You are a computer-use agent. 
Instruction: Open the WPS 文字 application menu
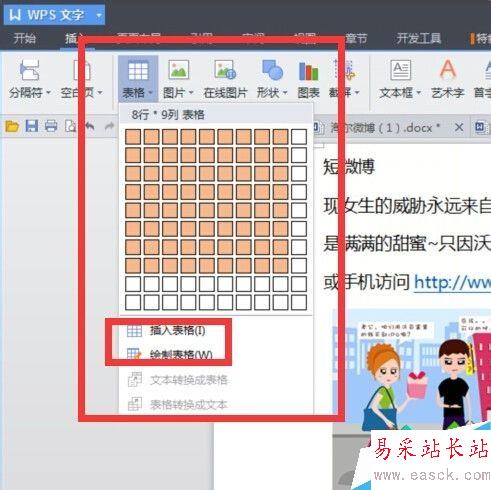point(54,15)
